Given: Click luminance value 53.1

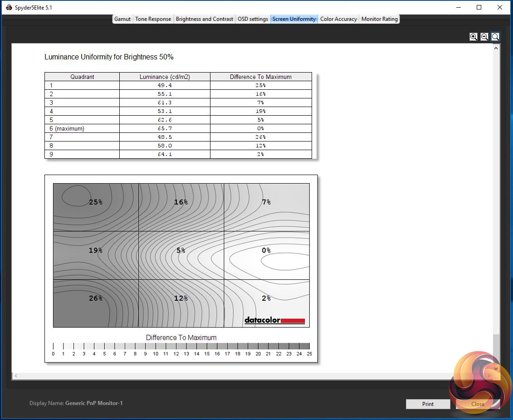Looking at the screenshot, I should coord(165,111).
